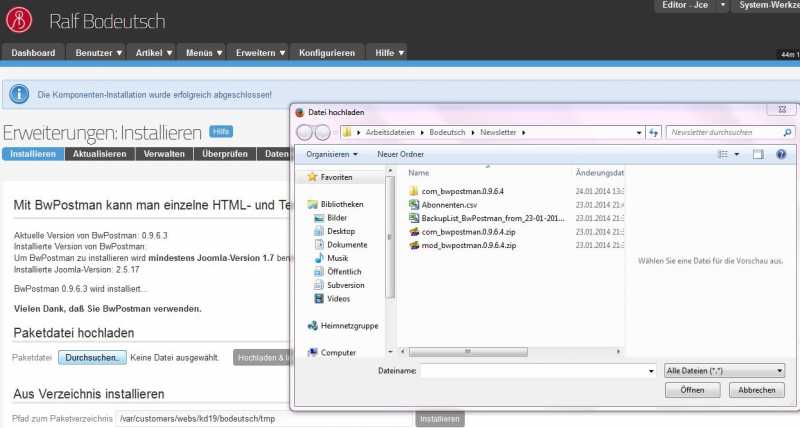Open Heimnetzgruppe in the navigation pane
Image resolution: width=800 pixels, height=428 pixels.
(349, 325)
